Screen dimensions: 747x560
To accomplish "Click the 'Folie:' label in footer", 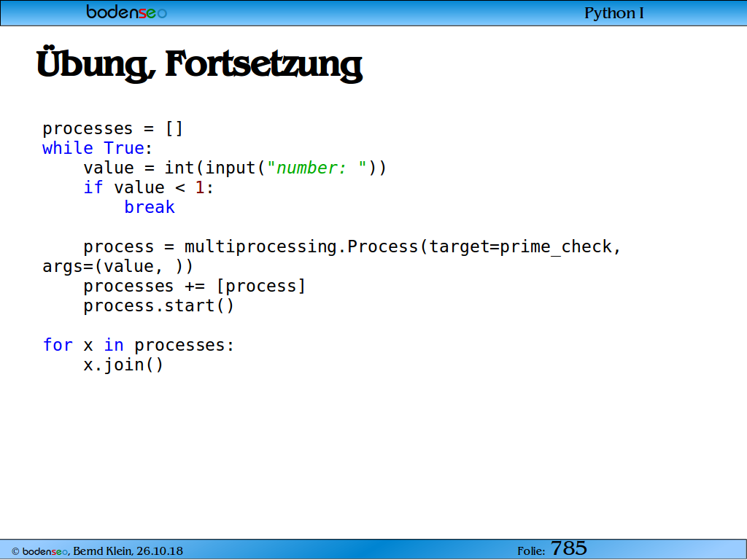I will [x=531, y=551].
